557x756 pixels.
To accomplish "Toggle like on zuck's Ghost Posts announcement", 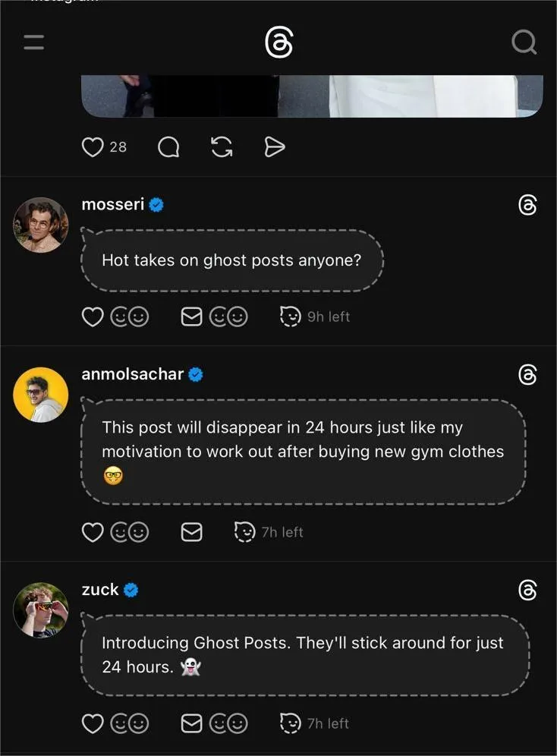I will 92,724.
